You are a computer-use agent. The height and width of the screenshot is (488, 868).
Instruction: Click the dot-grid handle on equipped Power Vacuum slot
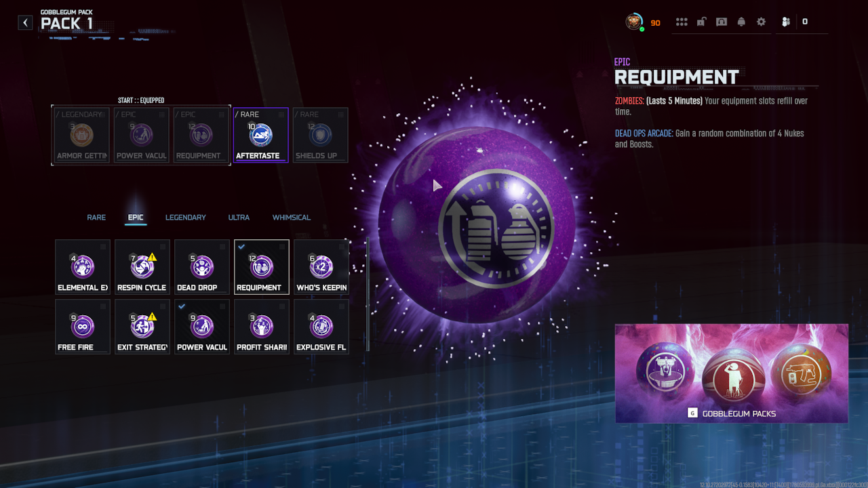click(x=161, y=115)
